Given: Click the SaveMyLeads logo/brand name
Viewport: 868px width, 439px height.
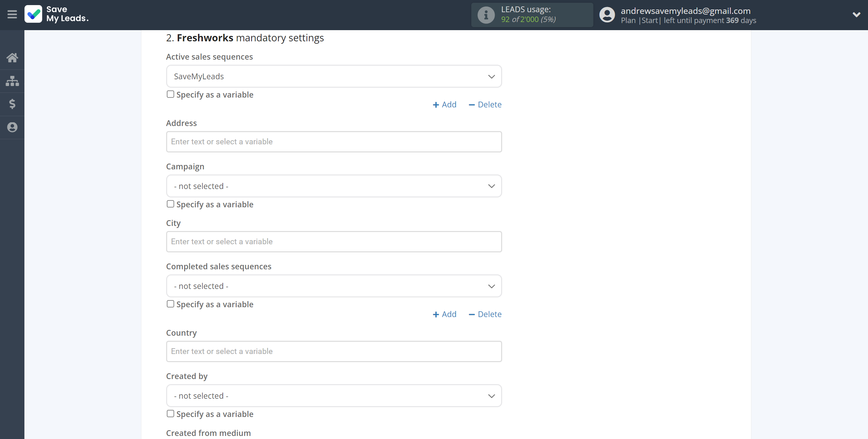Looking at the screenshot, I should [56, 15].
